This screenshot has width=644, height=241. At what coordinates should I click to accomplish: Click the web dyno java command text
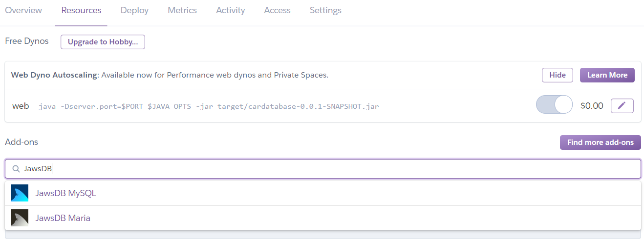coord(209,106)
